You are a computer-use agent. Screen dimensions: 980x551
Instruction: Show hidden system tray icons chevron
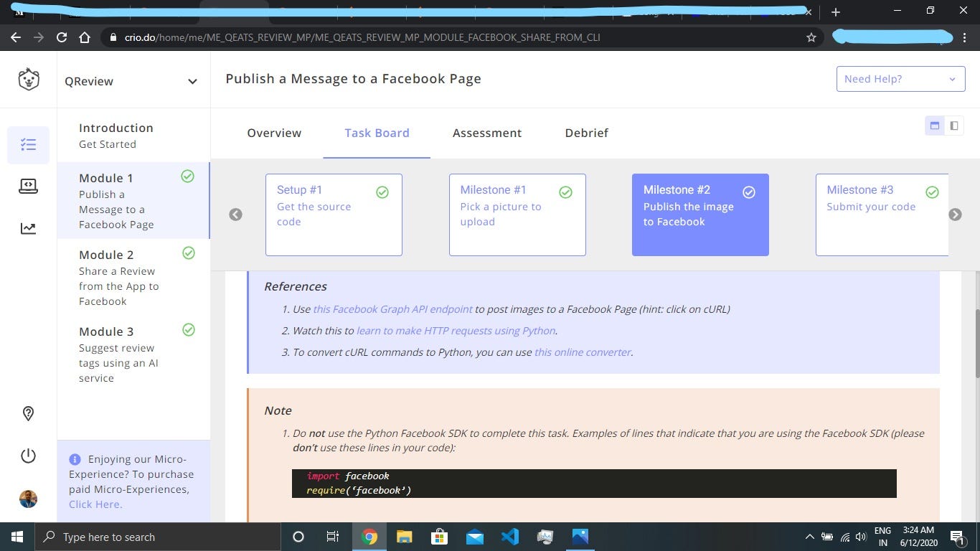click(x=809, y=537)
